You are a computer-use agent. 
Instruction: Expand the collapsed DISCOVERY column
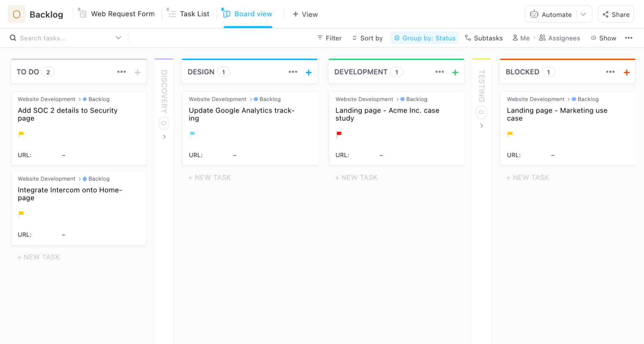coord(164,136)
